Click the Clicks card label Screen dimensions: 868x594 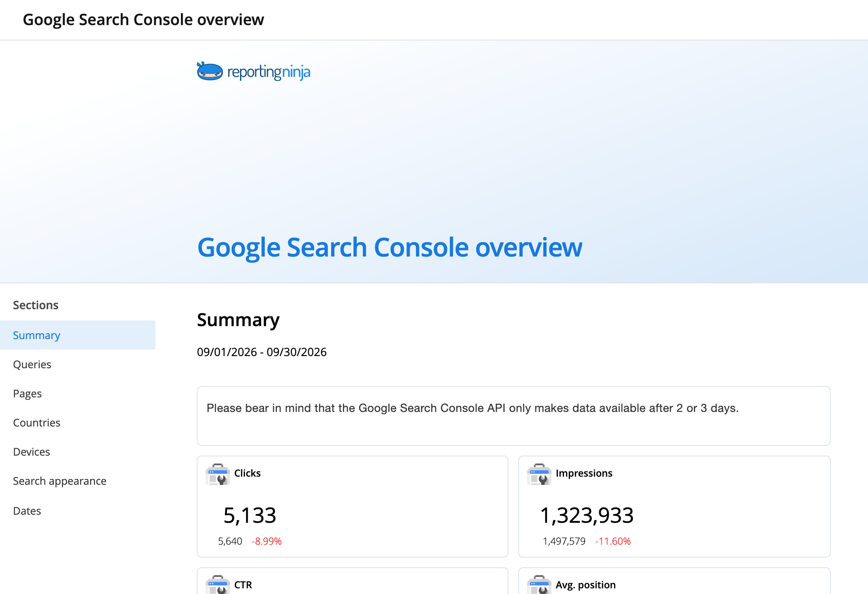[x=247, y=473]
